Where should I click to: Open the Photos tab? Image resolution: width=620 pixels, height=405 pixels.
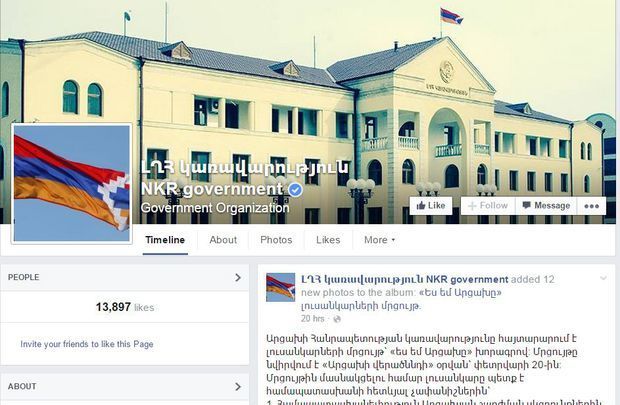click(x=276, y=240)
